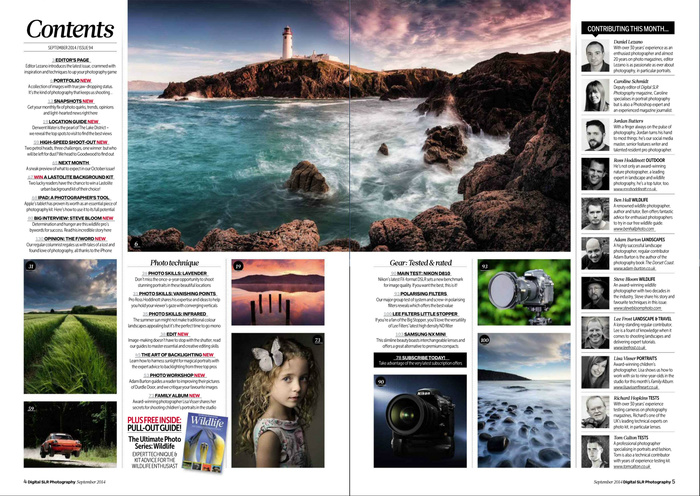The image size is (700, 496).
Task: Open MAIN TEST: NIKON D810 entry
Action: tap(420, 273)
